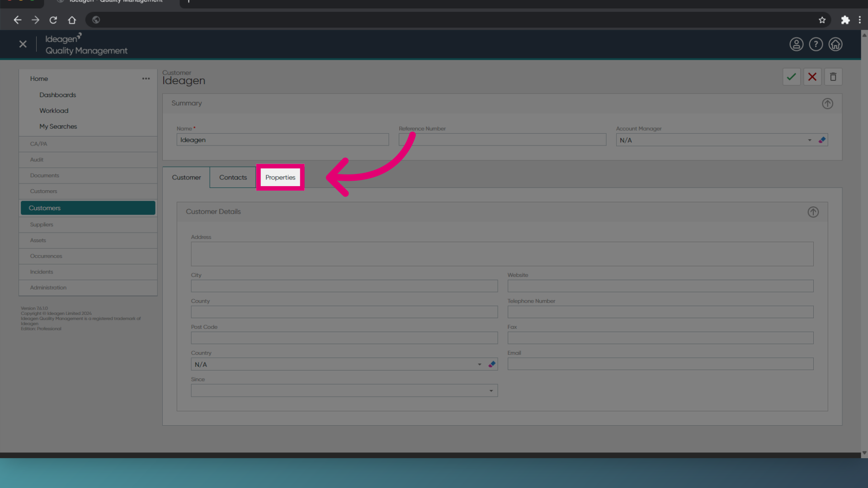Screen dimensions: 868x488
Task: Expand the Administration sidebar section
Action: [x=88, y=288]
